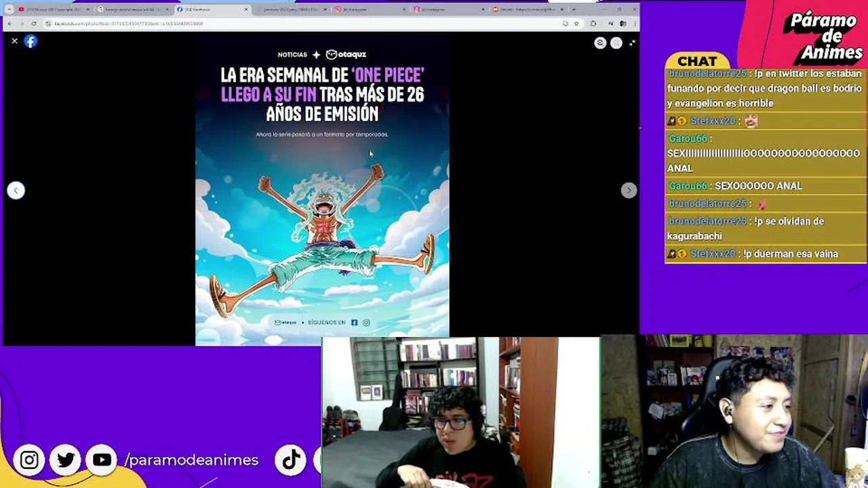Click the /paramodeanimes handle text
868x488 pixels.
click(191, 460)
